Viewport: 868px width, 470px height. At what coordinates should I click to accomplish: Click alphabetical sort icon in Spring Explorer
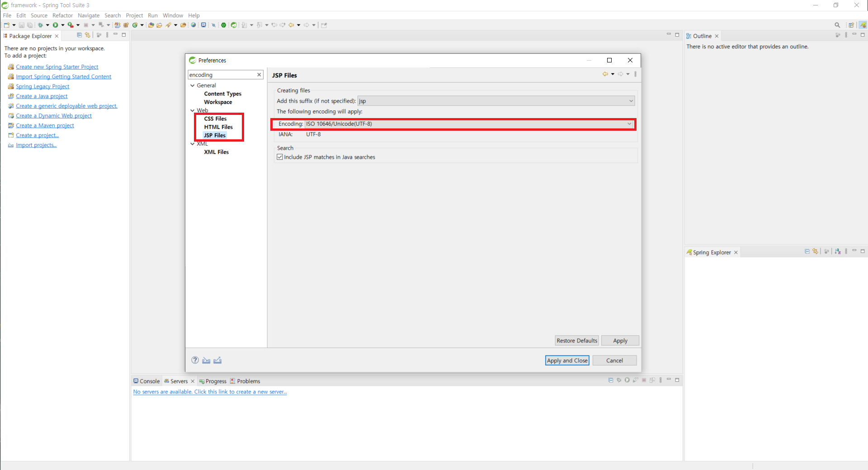click(838, 252)
